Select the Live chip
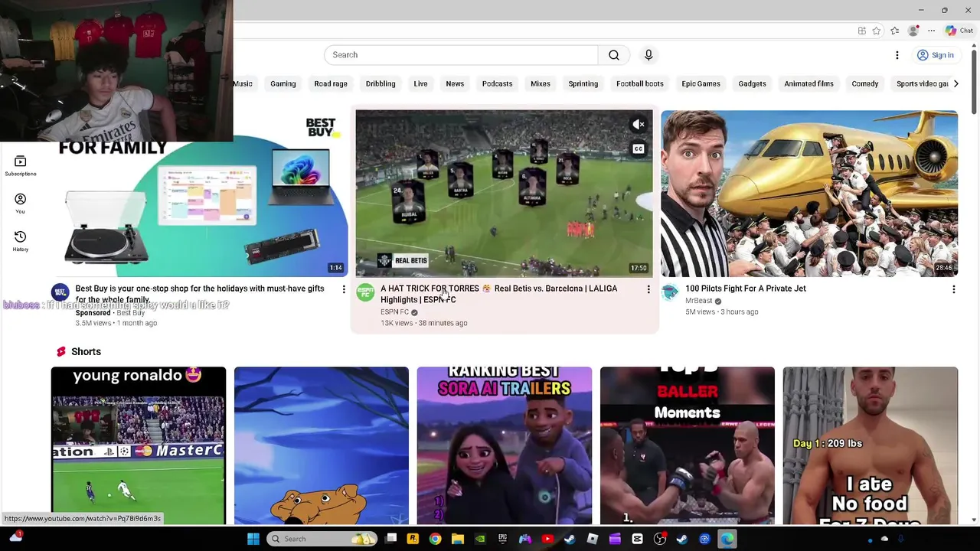This screenshot has height=551, width=980. tap(420, 83)
